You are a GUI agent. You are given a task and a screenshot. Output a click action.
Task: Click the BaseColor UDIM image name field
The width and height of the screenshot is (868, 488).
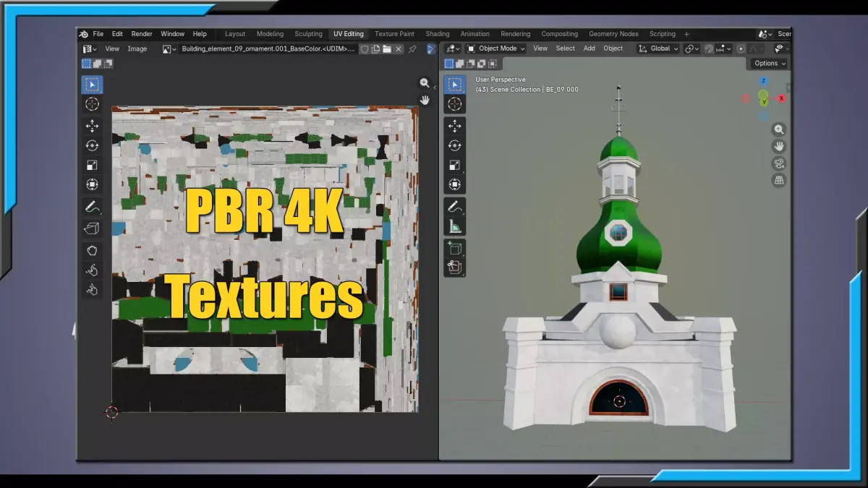click(x=268, y=49)
